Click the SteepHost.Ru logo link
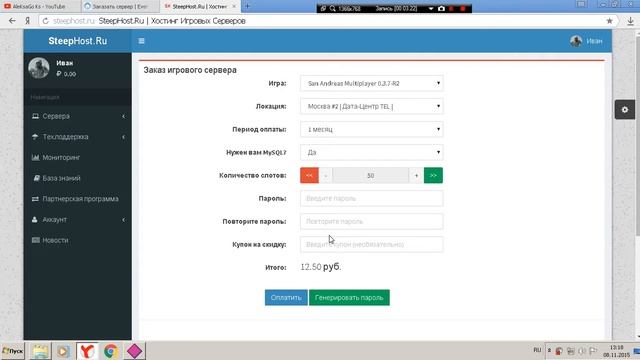Viewport: 640px width, 360px height. [78, 41]
